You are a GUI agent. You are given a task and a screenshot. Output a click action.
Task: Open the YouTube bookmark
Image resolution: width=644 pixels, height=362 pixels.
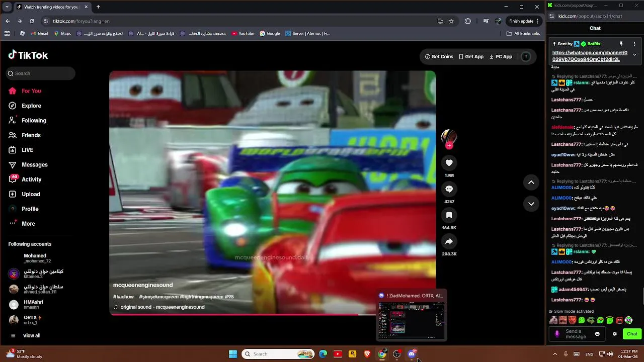(x=243, y=34)
